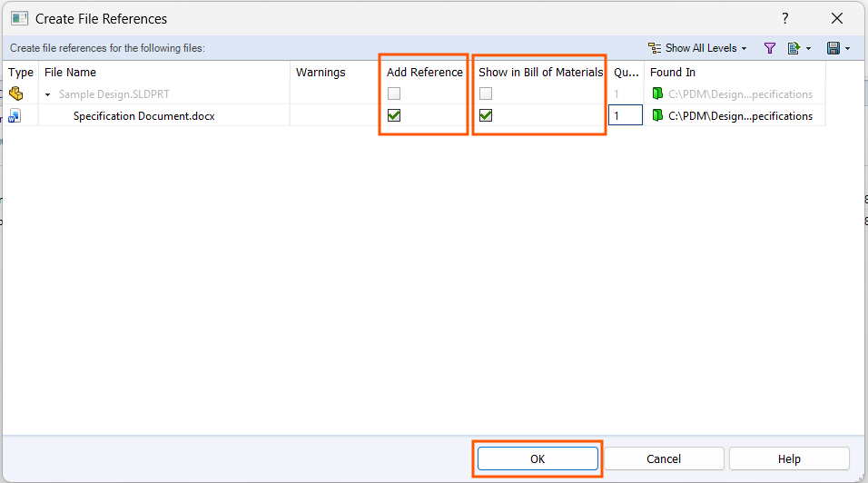Click Found In path for Specification Document.docx
868x483 pixels.
[740, 115]
